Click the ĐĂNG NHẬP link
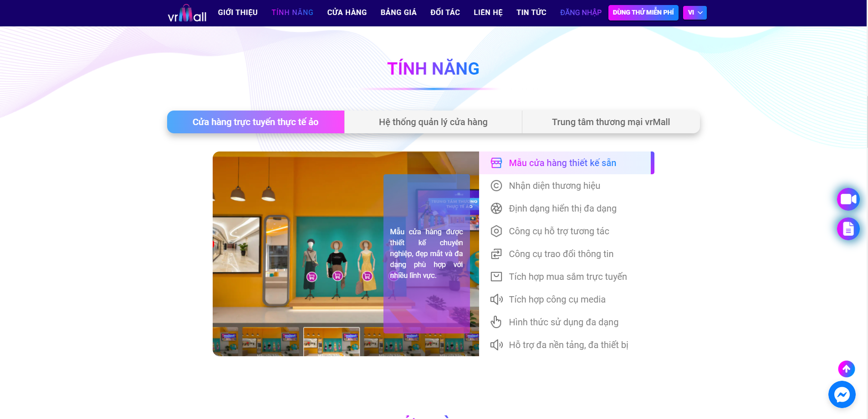 [581, 13]
